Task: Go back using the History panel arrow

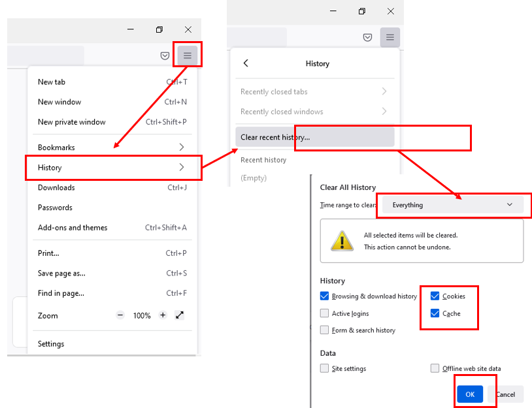Action: 246,63
